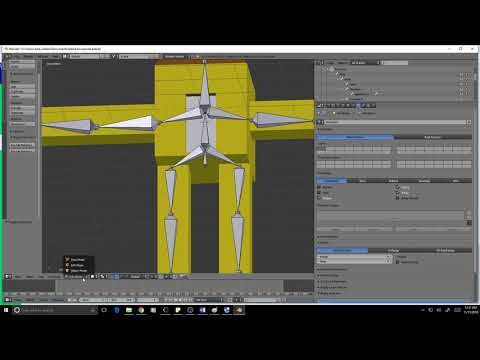Set bone display to Wire
Screen dimensions: 480x360
(456, 181)
